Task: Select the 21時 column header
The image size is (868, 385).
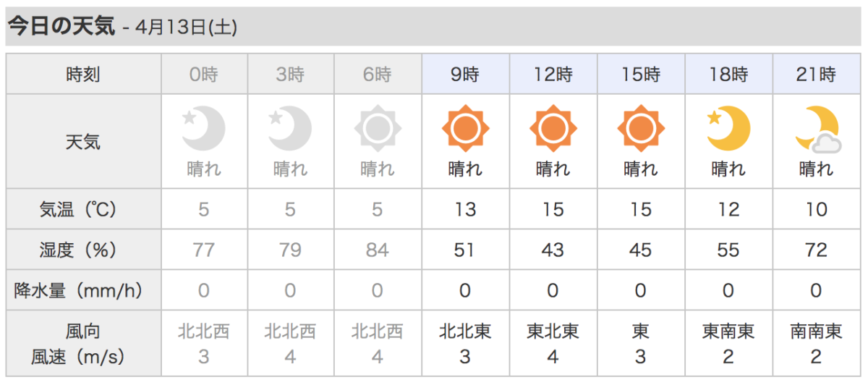Action: click(817, 74)
